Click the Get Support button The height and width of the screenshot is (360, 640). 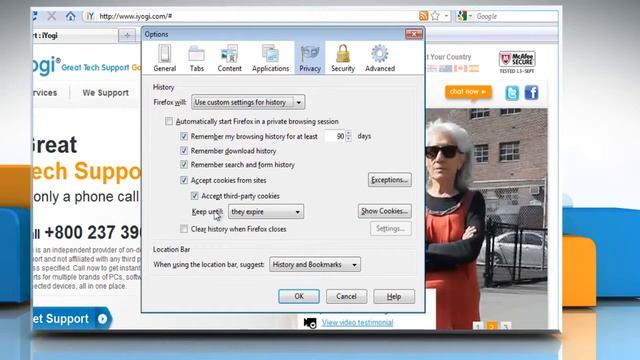coord(72,318)
